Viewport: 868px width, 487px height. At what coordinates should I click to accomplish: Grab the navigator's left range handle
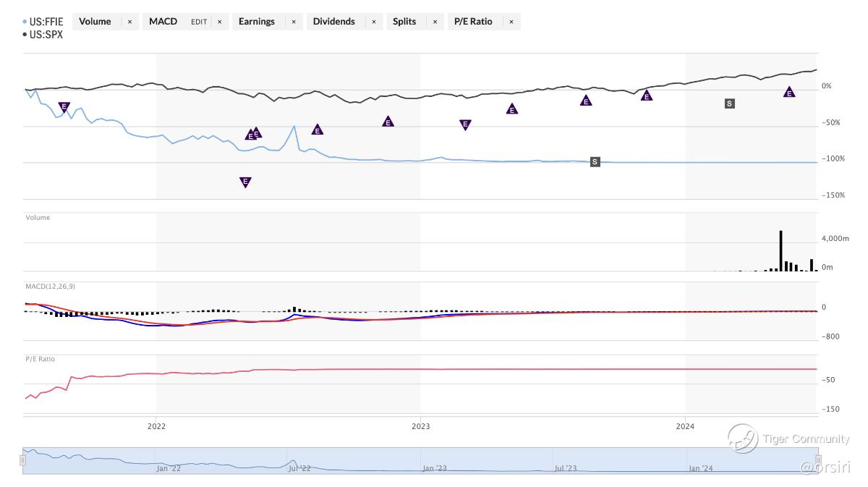(x=24, y=460)
